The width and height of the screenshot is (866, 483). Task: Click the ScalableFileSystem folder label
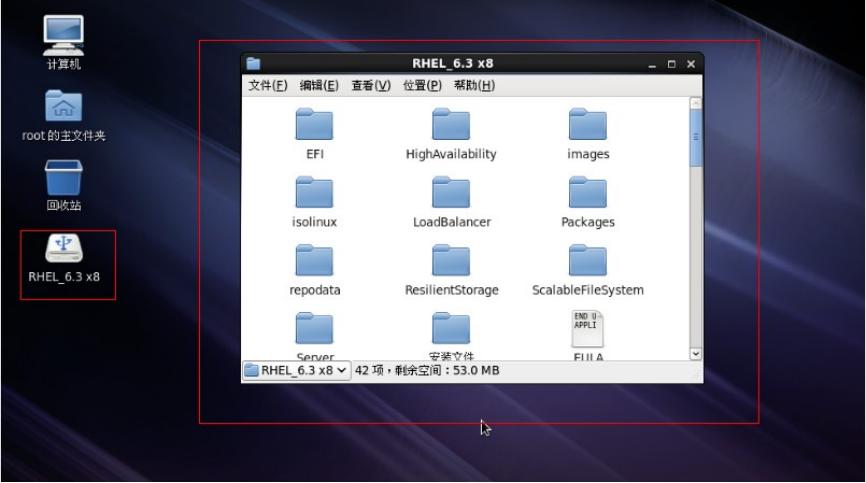(588, 290)
